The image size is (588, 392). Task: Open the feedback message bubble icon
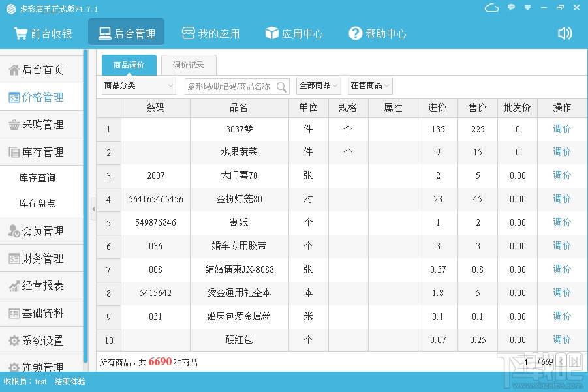(510, 8)
